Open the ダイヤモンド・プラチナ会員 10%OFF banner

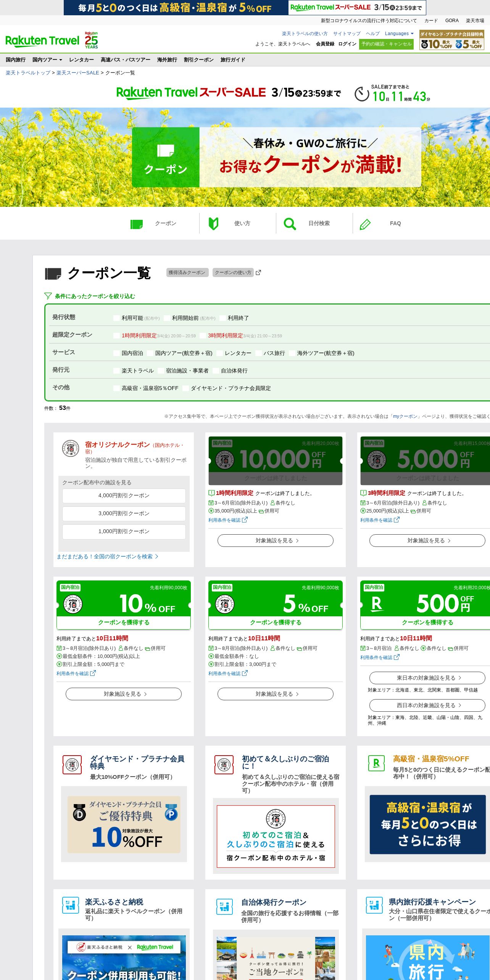[x=124, y=825]
